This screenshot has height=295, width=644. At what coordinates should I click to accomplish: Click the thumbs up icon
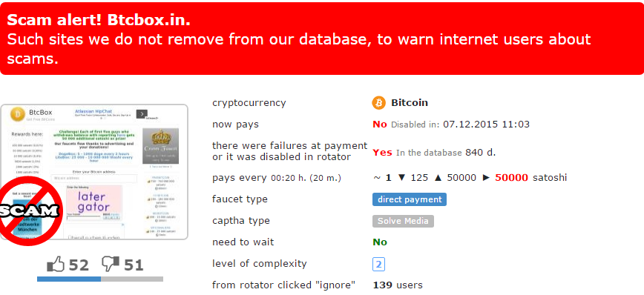[56, 264]
